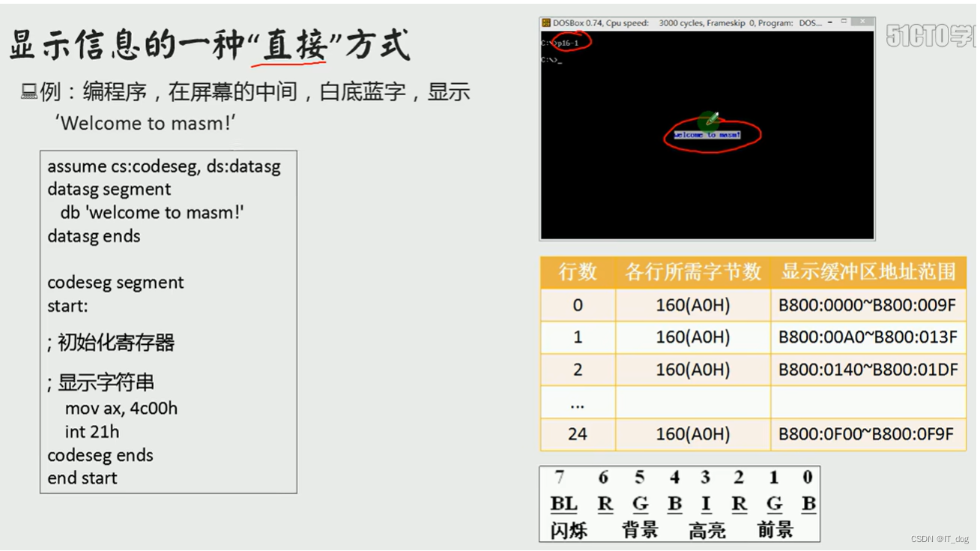Viewport: 980px width, 551px height.
Task: Select the slide title 显示信息的一种"直接"方式
Action: coord(210,45)
